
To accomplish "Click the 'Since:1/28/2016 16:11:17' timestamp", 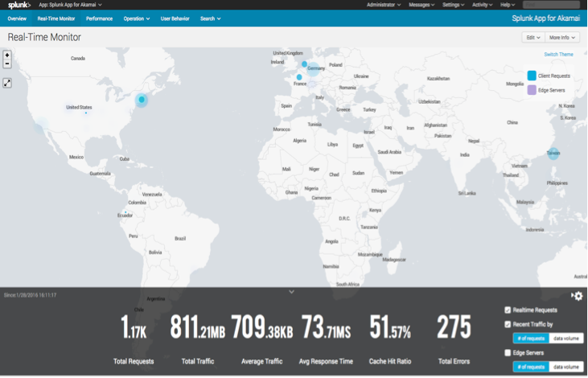I will coord(30,295).
